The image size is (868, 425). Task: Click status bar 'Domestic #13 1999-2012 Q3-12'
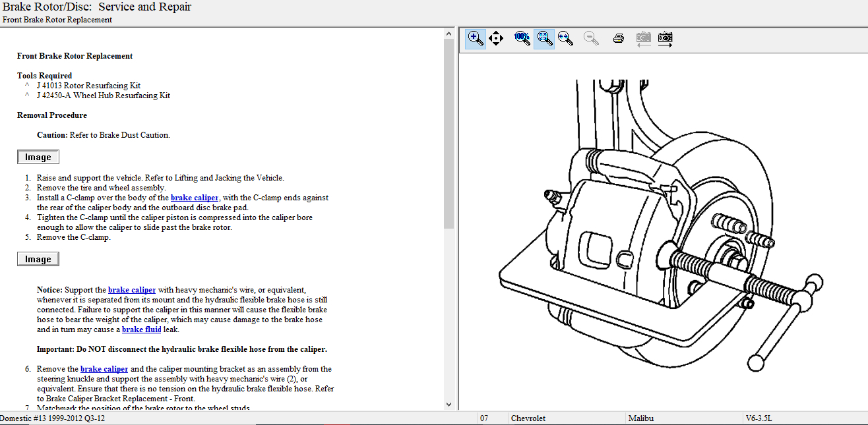(53, 418)
